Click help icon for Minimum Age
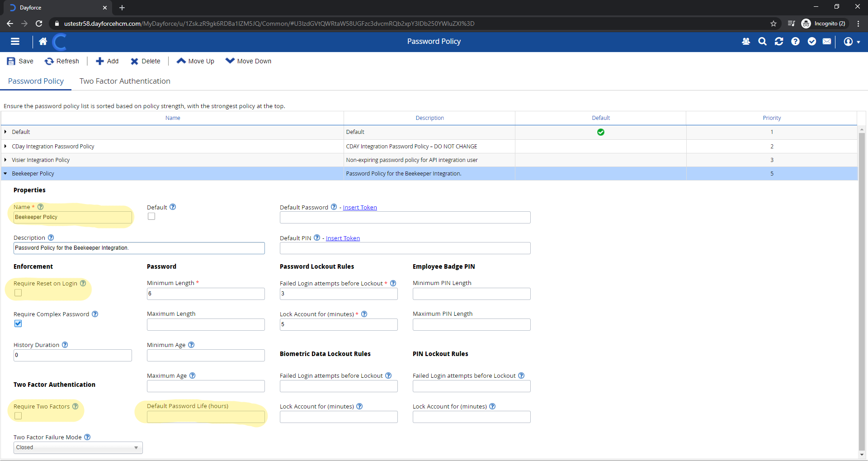Viewport: 868px width, 461px height. pos(191,345)
